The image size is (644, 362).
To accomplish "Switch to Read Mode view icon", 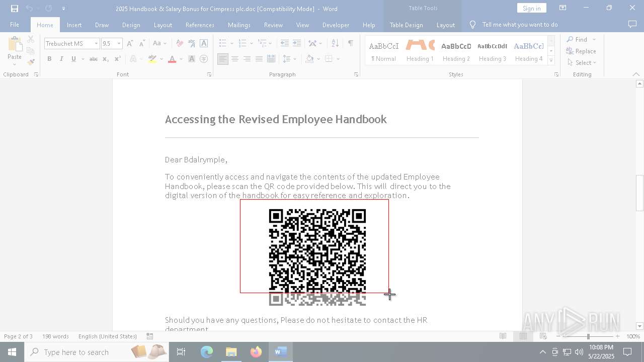I will 503,336.
